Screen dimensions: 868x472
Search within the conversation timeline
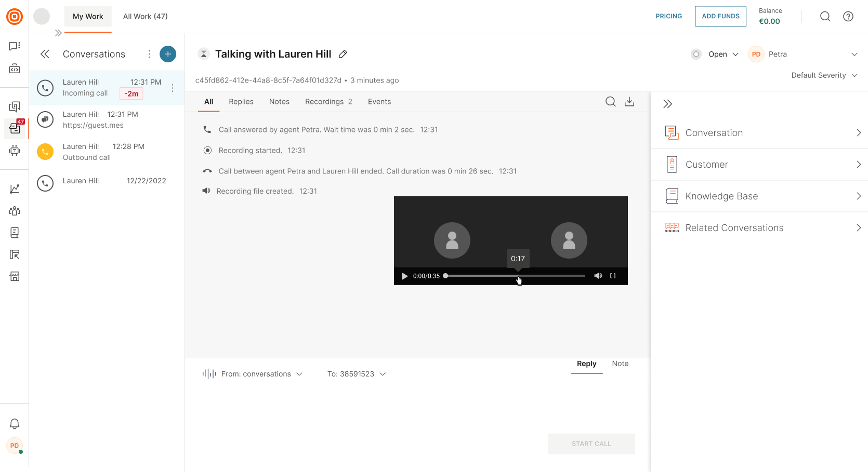[x=611, y=102]
